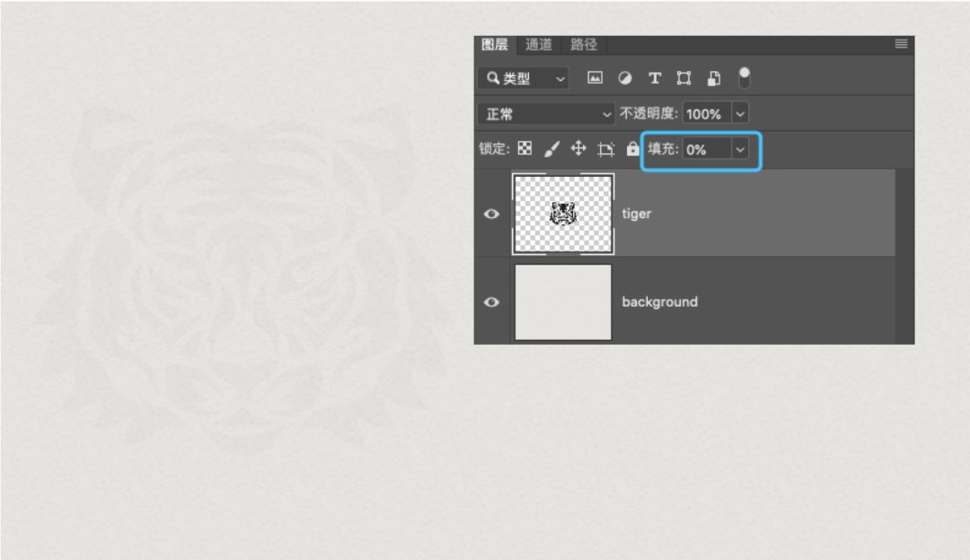Viewport: 970px width, 560px height.
Task: Lock position move icon
Action: point(578,148)
